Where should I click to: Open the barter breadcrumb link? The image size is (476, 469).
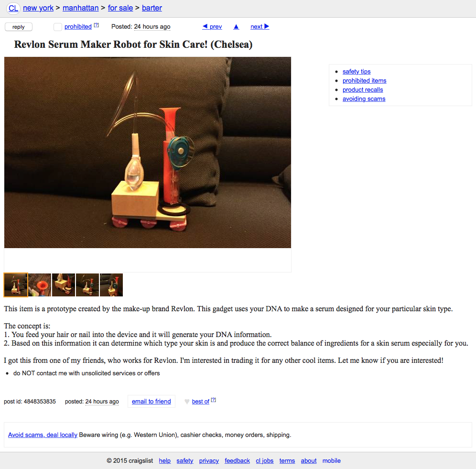pos(152,8)
